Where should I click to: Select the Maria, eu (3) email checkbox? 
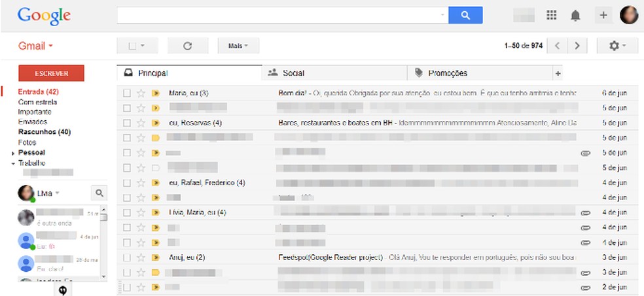[127, 93]
